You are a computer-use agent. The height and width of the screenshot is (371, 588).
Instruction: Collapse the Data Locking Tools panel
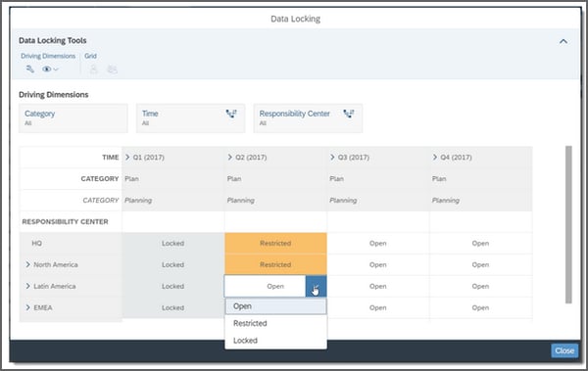click(x=563, y=41)
